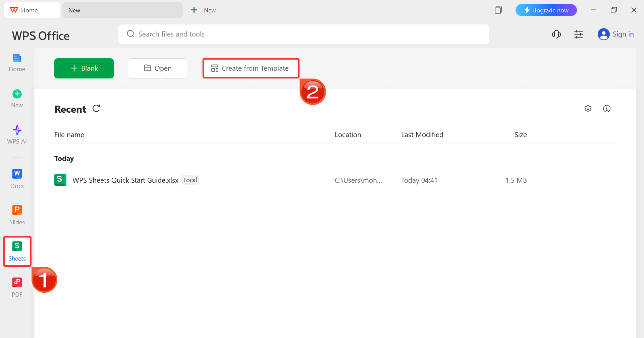Click the Open file button
This screenshot has height=338, width=644.
coord(157,68)
